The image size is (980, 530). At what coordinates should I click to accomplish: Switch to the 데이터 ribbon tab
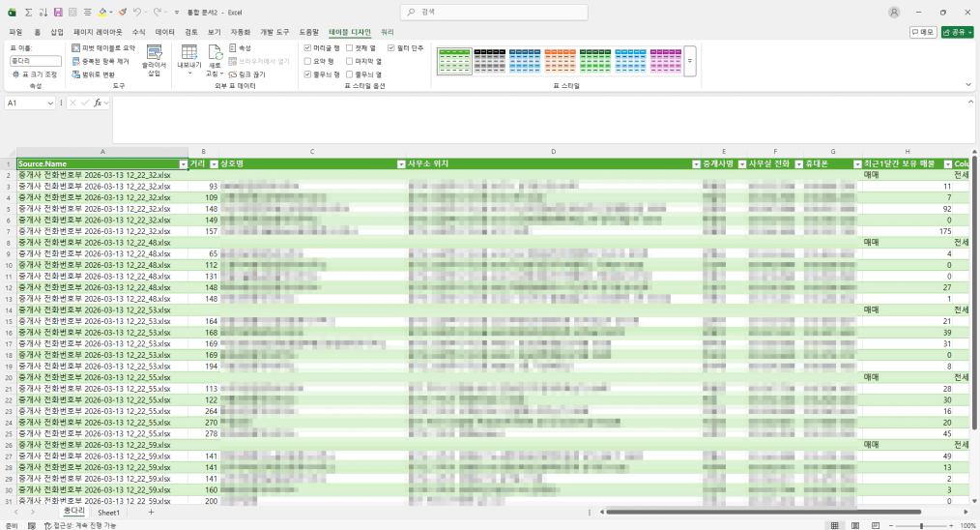165,32
